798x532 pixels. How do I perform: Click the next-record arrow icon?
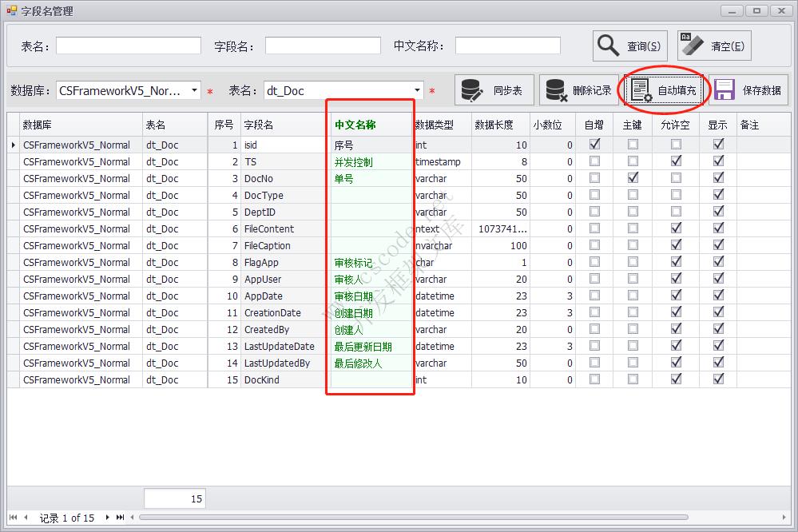point(107,518)
